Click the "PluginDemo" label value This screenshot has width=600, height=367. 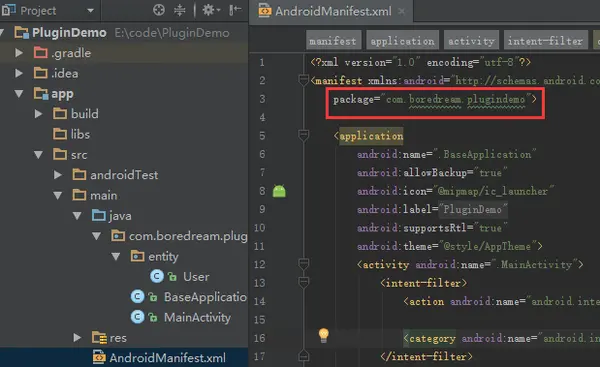(x=473, y=209)
